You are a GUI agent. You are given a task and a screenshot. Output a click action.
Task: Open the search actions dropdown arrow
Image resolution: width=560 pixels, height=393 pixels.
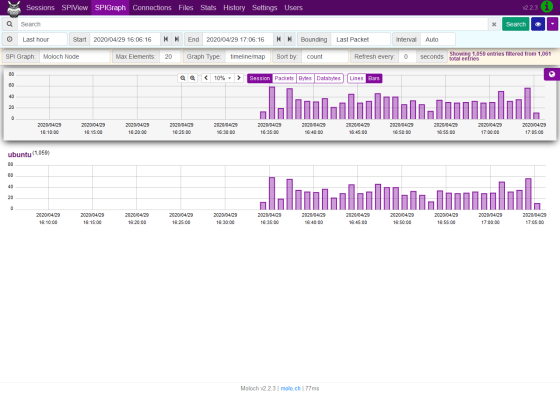click(x=552, y=24)
